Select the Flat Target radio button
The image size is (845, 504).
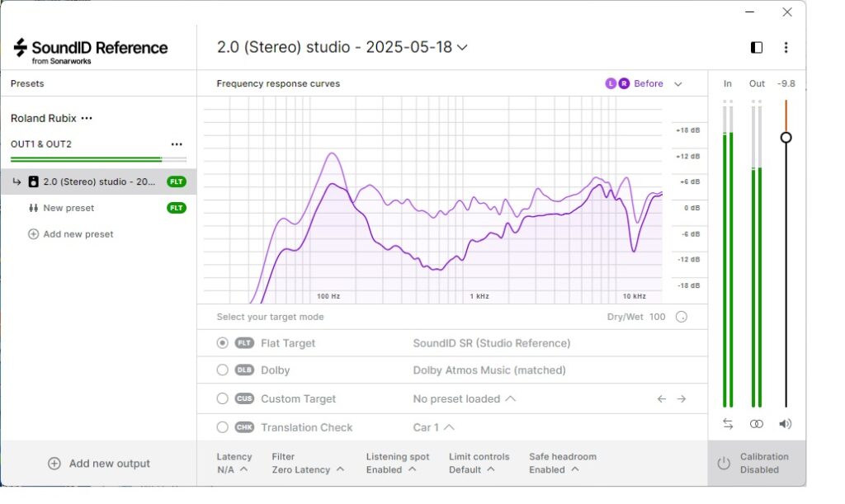pyautogui.click(x=222, y=343)
